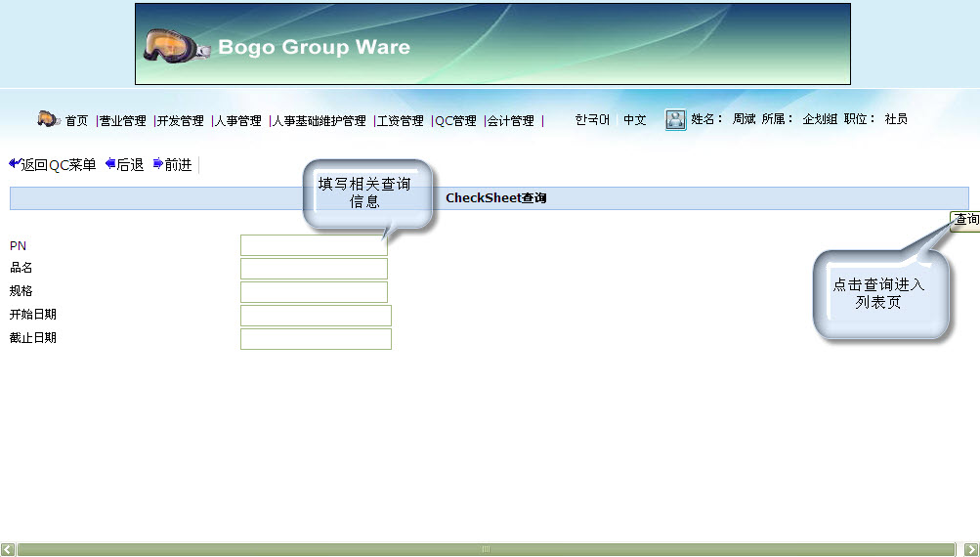The height and width of the screenshot is (557, 980).
Task: Focus the 截止日期 input field
Action: [x=316, y=339]
